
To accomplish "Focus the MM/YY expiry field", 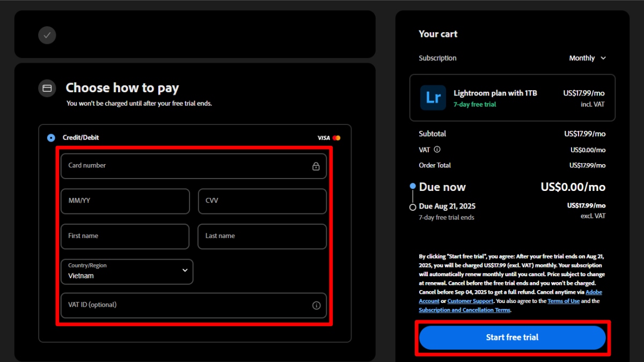I will (x=125, y=201).
